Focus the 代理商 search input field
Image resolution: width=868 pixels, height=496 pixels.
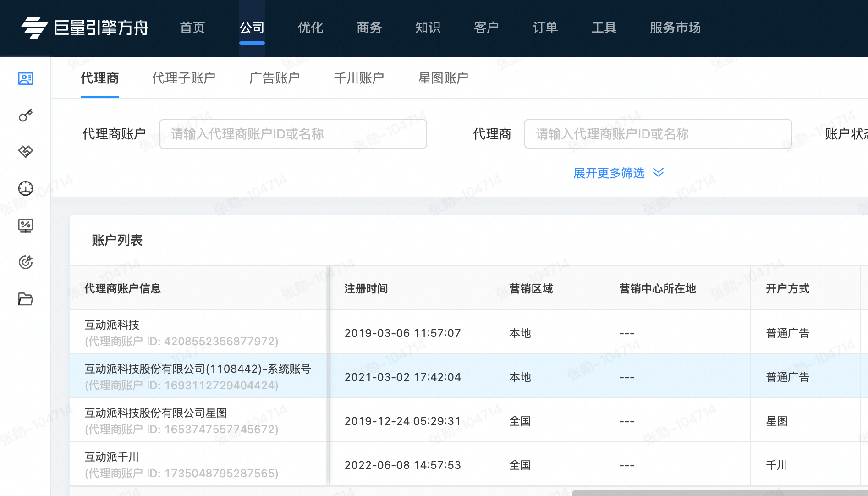pyautogui.click(x=658, y=134)
